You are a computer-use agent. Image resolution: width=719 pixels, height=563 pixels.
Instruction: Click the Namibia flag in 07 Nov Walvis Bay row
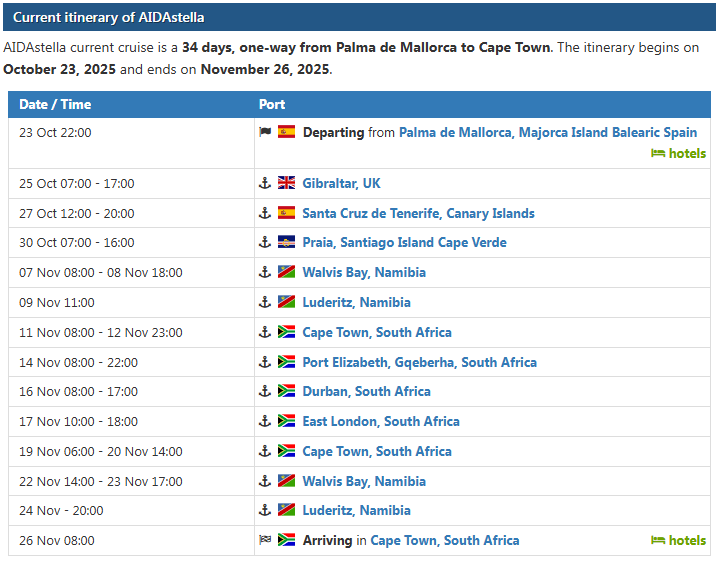(286, 272)
